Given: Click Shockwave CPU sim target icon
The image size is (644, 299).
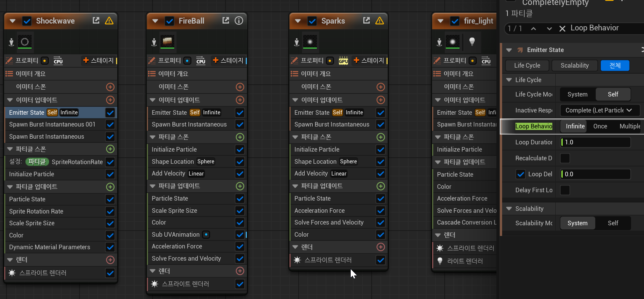Looking at the screenshot, I should pos(58,61).
